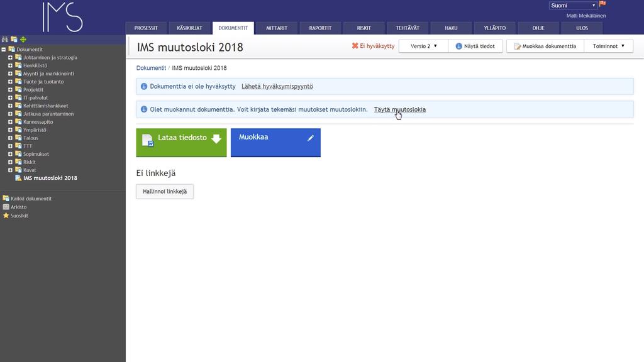Expand the Projektit folder
Image resolution: width=644 pixels, height=362 pixels.
[10, 89]
